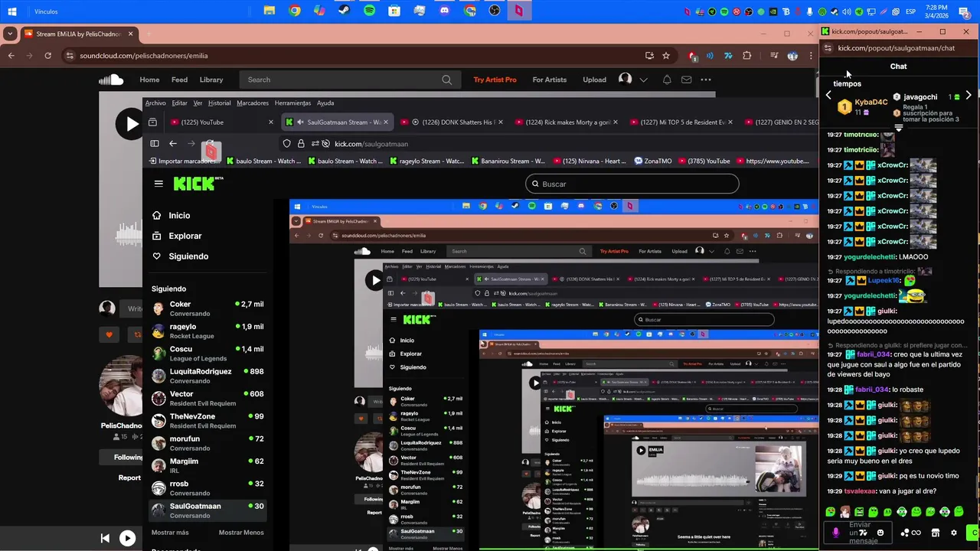
Task: Open SoundCloud notifications bell
Action: coord(667,80)
